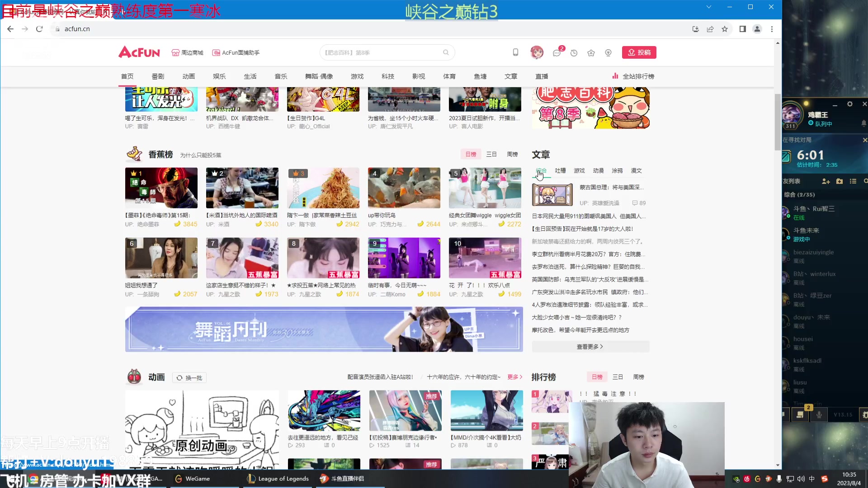Open the mobile app icon in AcFun header
Viewport: 868px width, 488px height.
pyautogui.click(x=515, y=52)
